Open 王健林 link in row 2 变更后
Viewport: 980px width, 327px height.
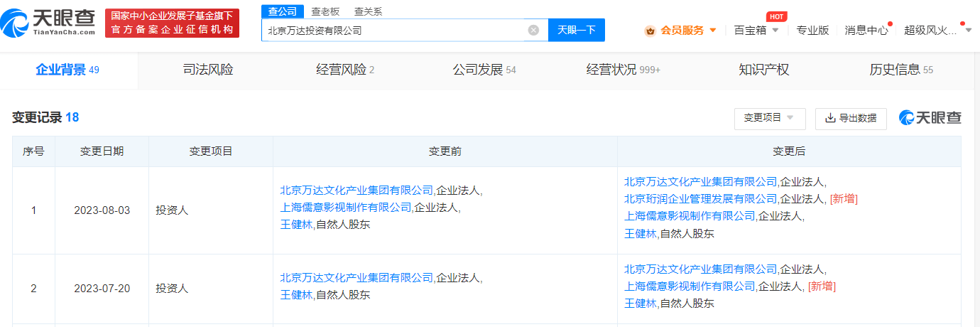coord(641,303)
